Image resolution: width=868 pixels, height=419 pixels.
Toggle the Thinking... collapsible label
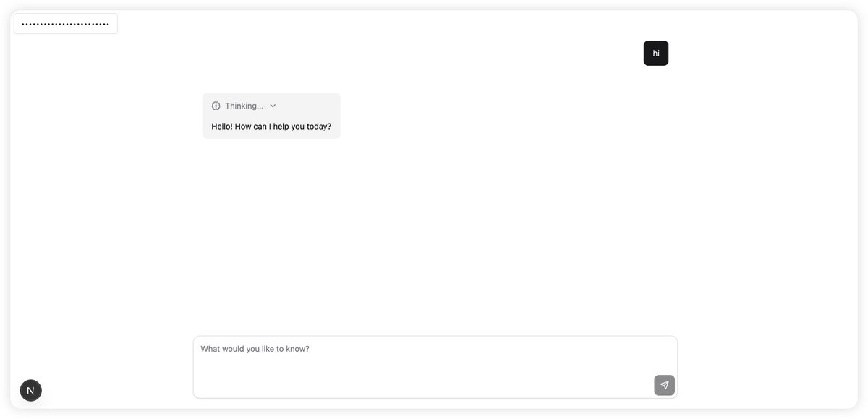[x=244, y=106]
